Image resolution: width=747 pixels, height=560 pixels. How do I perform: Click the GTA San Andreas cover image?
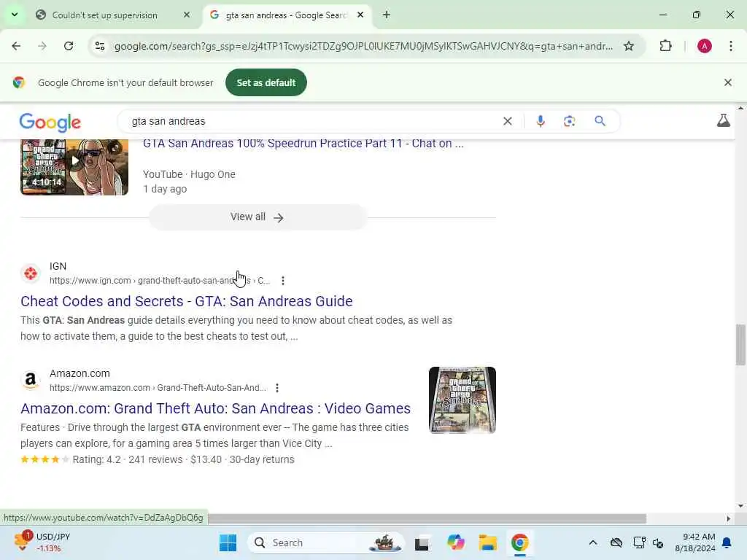click(462, 400)
